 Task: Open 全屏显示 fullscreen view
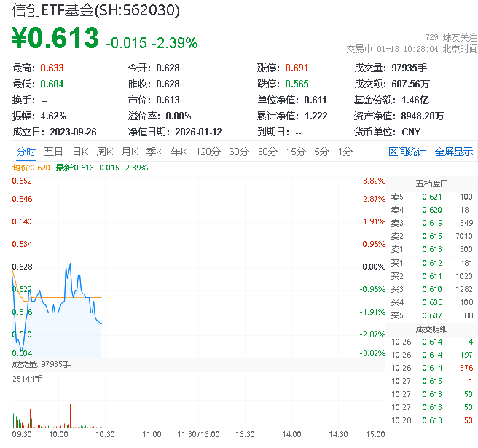454,152
